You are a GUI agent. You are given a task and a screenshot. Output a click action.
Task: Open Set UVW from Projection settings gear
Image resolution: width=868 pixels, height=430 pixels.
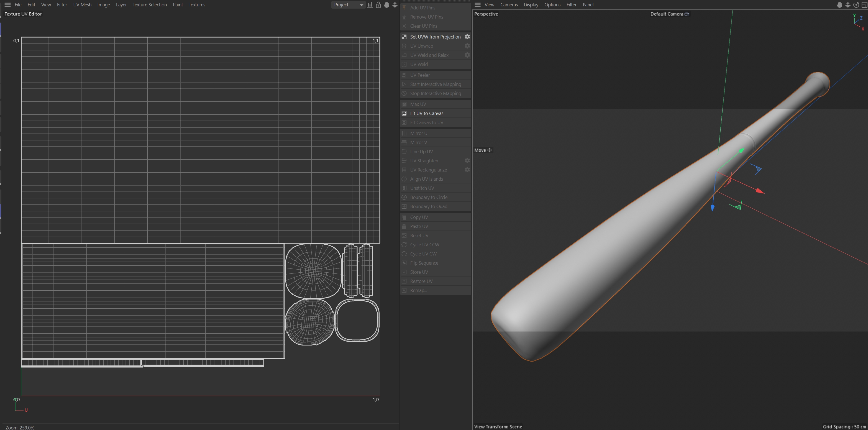(x=467, y=37)
